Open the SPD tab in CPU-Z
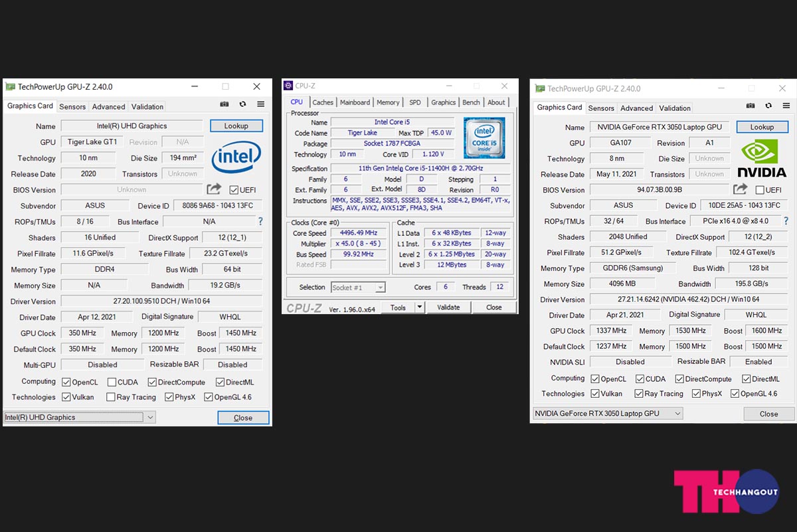This screenshot has width=797, height=532. point(415,102)
